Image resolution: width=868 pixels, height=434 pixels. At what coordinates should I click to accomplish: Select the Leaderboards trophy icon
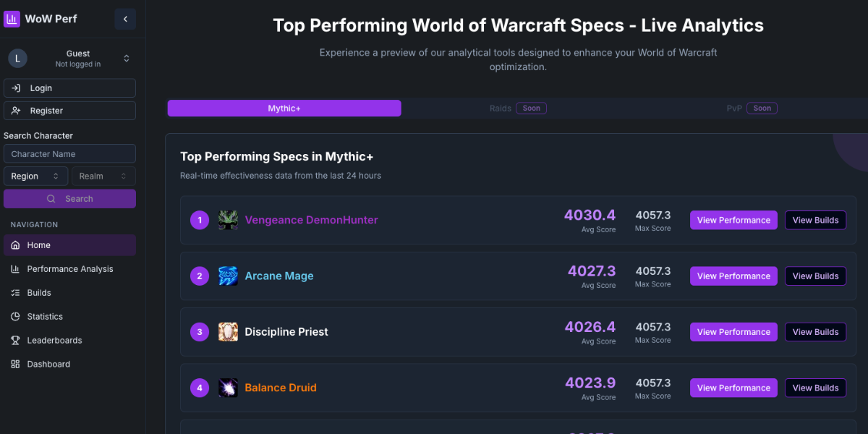pos(14,340)
